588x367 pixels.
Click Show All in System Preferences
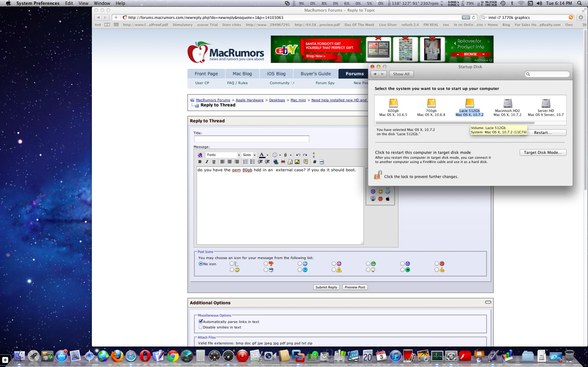point(401,74)
